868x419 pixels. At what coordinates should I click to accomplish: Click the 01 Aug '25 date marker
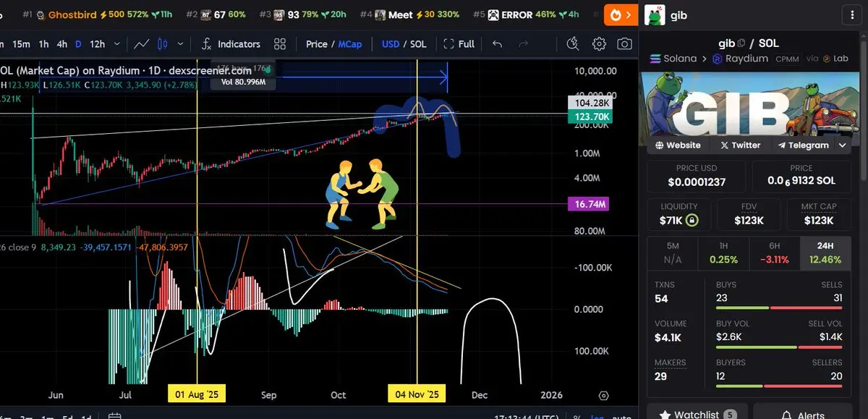(197, 394)
